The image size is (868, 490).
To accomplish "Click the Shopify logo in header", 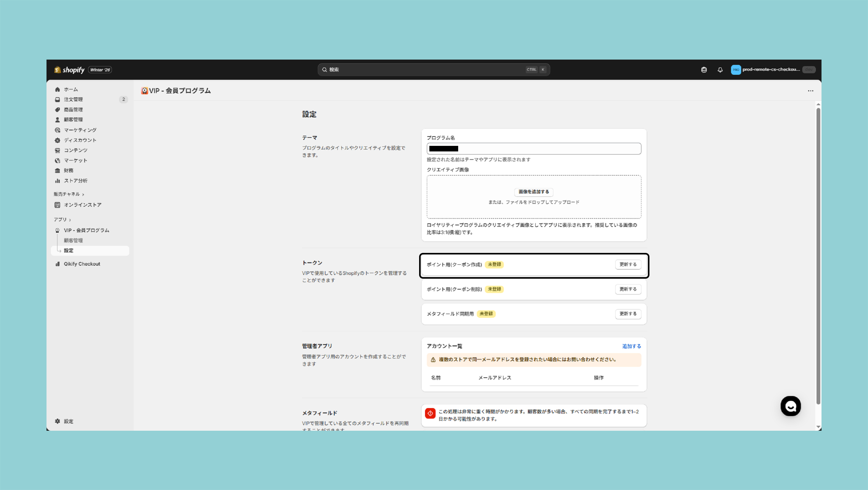I will pyautogui.click(x=69, y=70).
